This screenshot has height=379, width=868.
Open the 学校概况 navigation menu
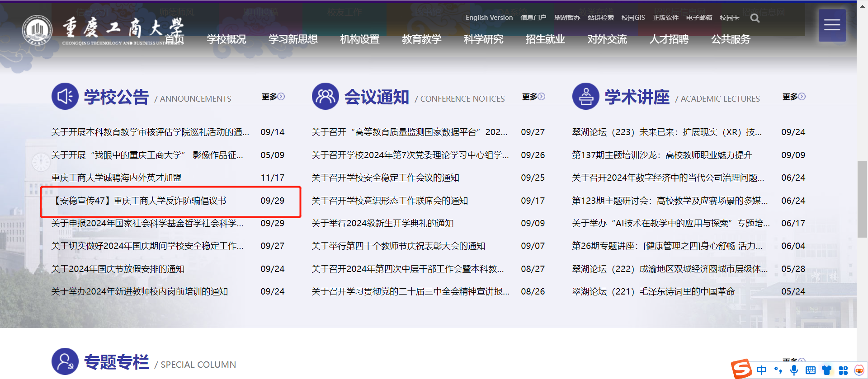coord(226,39)
